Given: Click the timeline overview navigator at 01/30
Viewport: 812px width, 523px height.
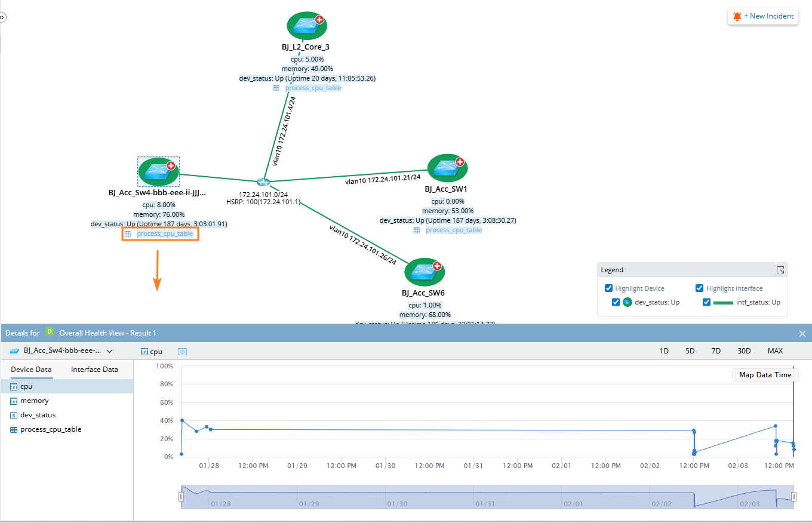Looking at the screenshot, I should (397, 504).
